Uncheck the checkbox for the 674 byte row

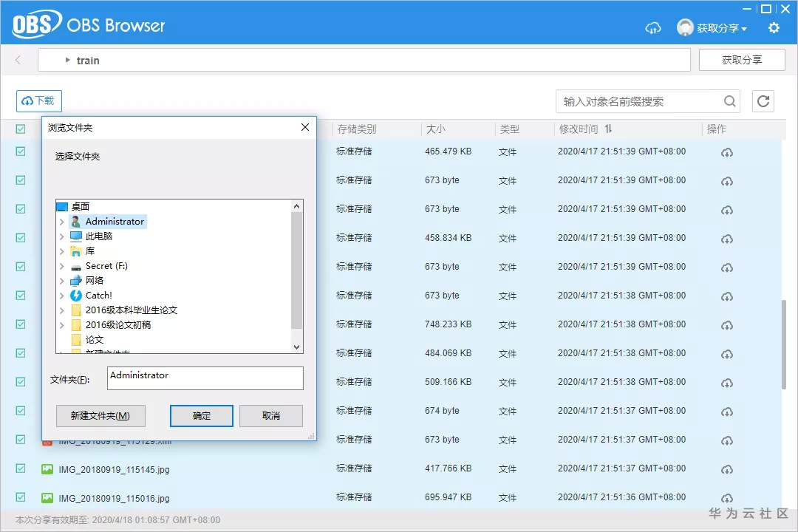[x=21, y=410]
